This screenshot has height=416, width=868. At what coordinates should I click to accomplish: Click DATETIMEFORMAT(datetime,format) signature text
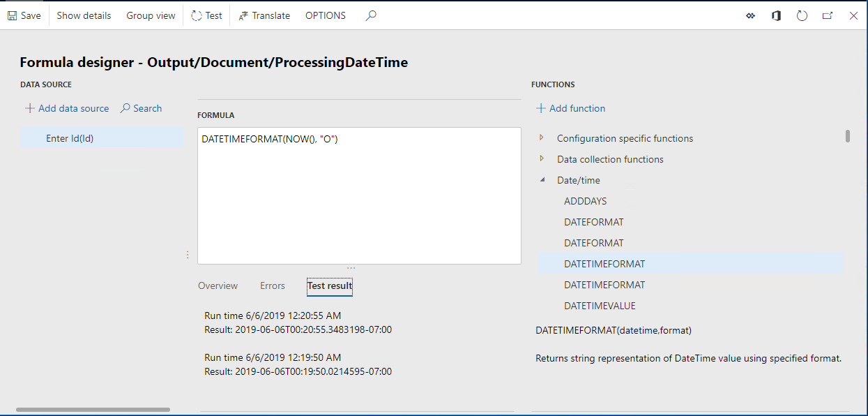tap(614, 330)
